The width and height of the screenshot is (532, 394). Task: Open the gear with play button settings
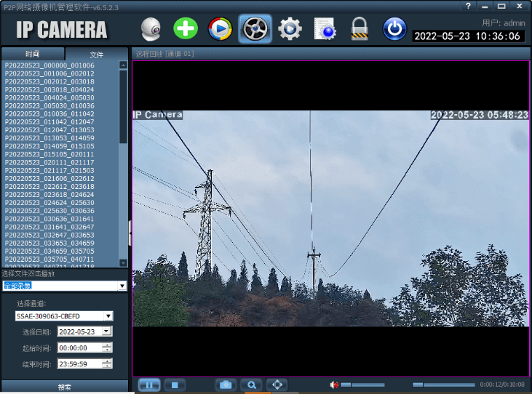point(290,29)
